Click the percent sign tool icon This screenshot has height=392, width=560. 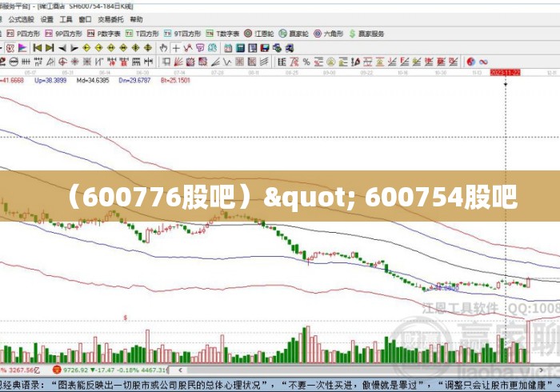tap(306, 62)
